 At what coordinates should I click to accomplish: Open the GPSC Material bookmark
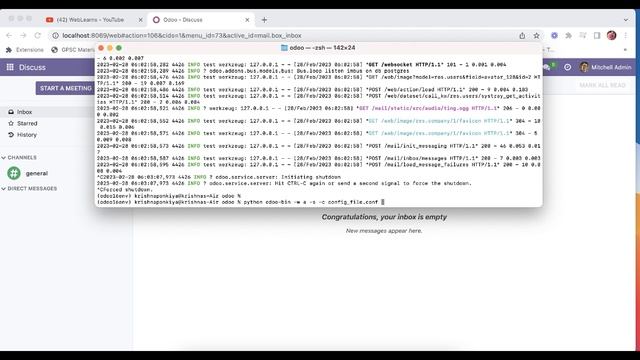73,50
